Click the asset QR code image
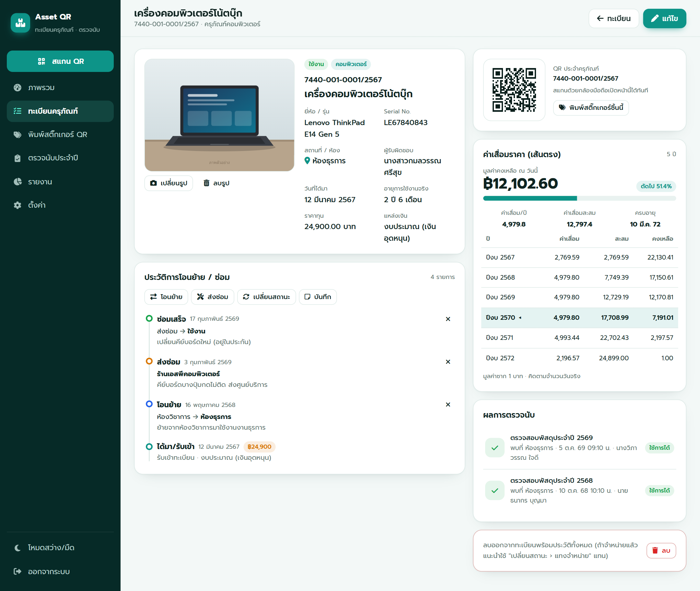This screenshot has height=591, width=700. [x=514, y=90]
